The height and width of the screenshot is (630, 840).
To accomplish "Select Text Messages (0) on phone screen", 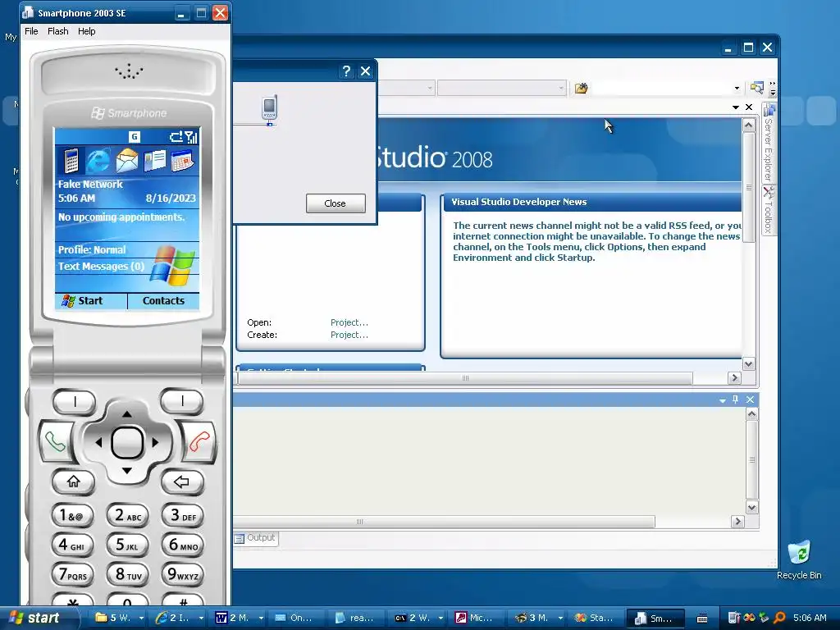I will (101, 267).
